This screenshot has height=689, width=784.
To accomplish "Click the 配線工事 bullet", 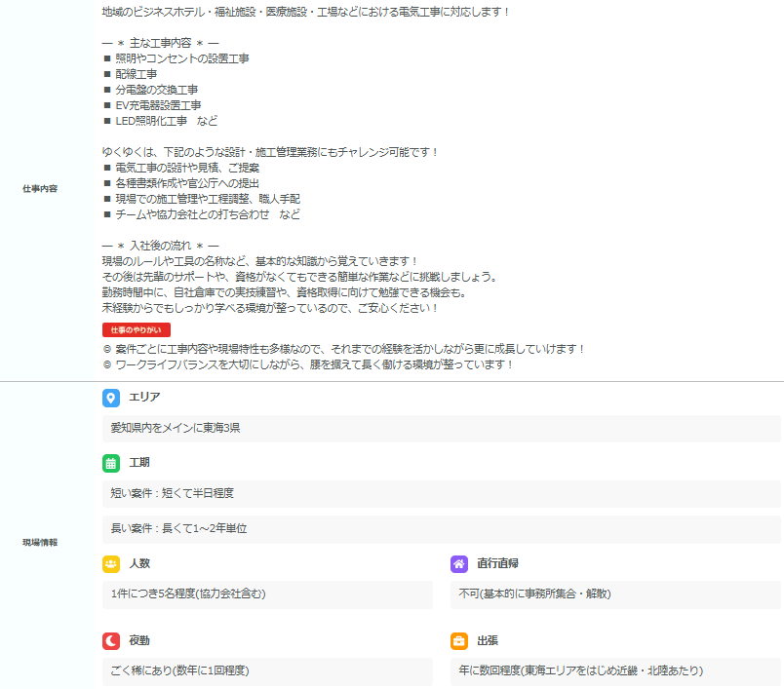I will (130, 74).
